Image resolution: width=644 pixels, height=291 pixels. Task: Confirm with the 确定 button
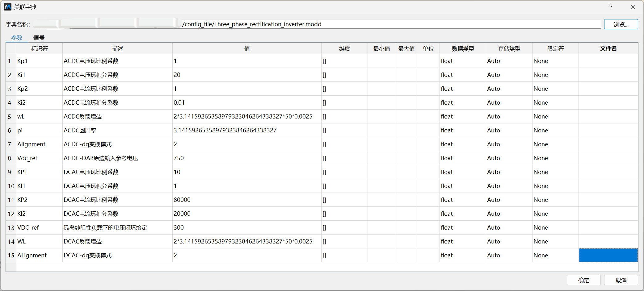click(x=583, y=280)
